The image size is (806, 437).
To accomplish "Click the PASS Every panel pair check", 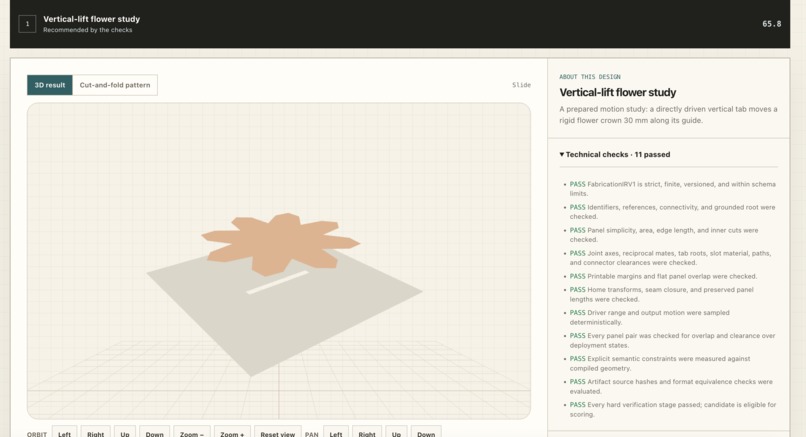I will point(672,340).
